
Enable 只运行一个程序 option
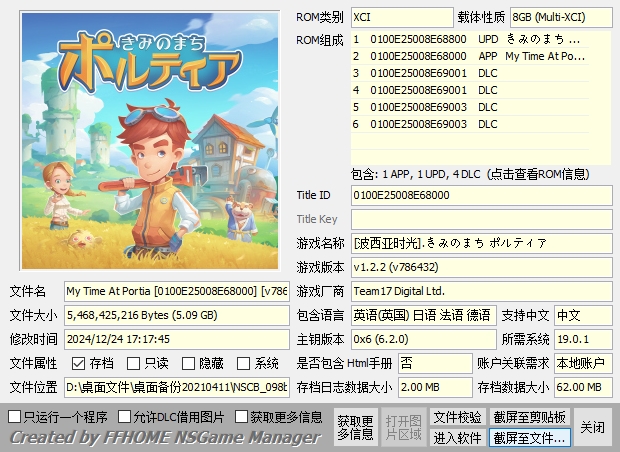click(15, 416)
